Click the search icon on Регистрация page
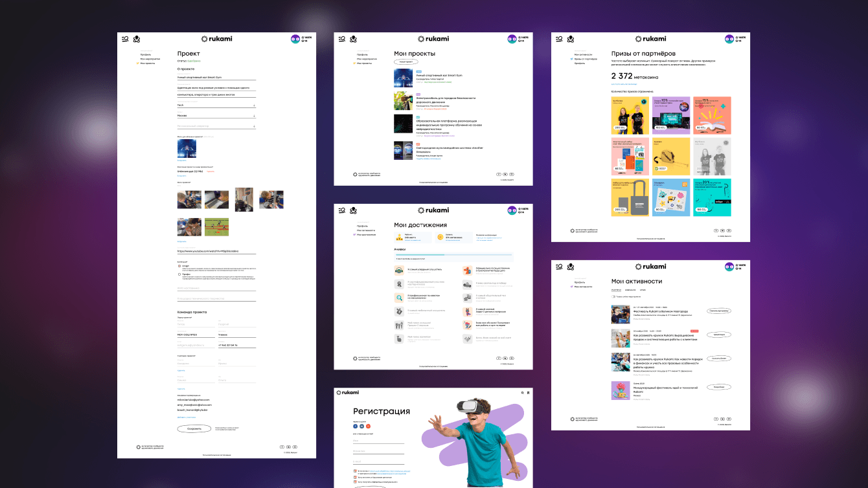868x488 pixels. tap(522, 392)
